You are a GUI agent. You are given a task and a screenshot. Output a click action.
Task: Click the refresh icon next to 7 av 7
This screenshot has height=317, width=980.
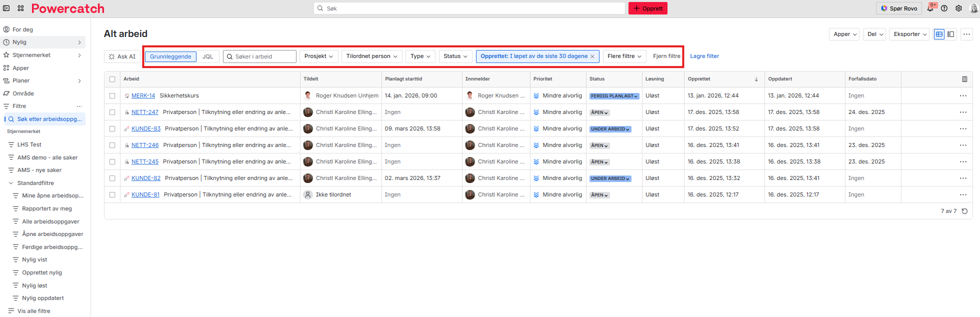[964, 211]
